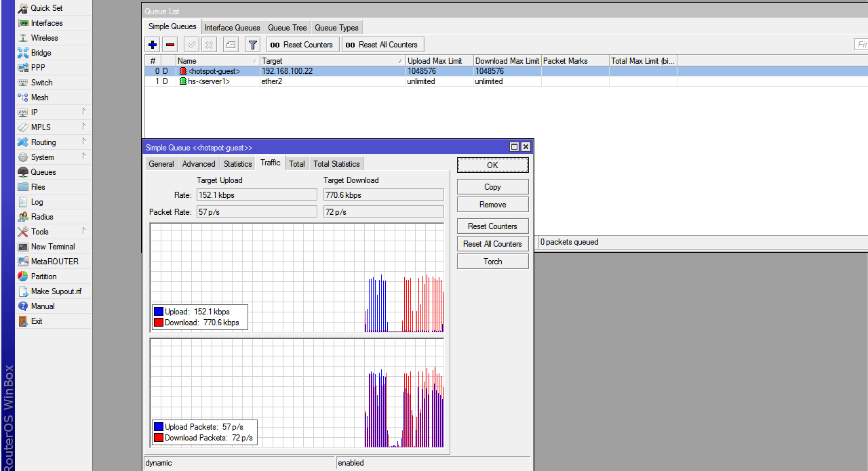Click blue Upload legend swatch in graph

click(x=159, y=312)
